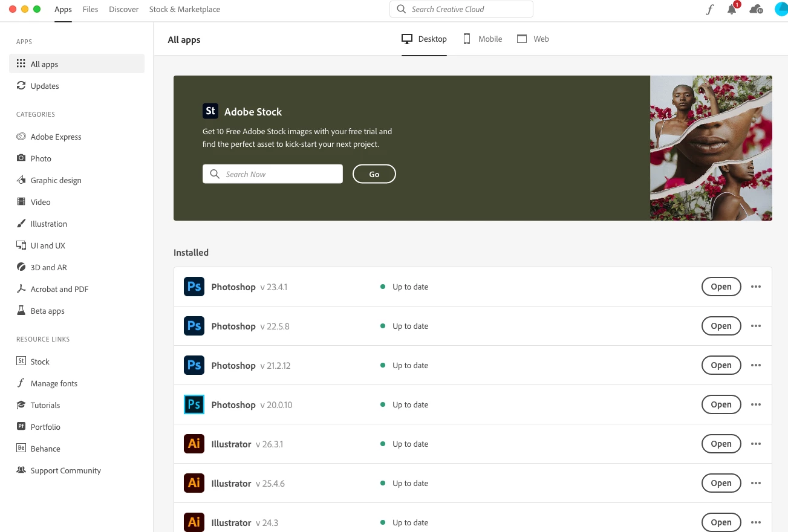788x532 pixels.
Task: Click the Photoshop v 20.0.10 app icon
Action: click(194, 404)
